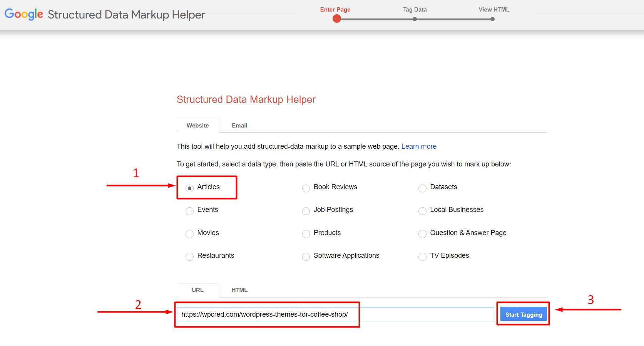Viewport: 644px width, 346px height.
Task: Open the Learn more link
Action: (x=419, y=146)
